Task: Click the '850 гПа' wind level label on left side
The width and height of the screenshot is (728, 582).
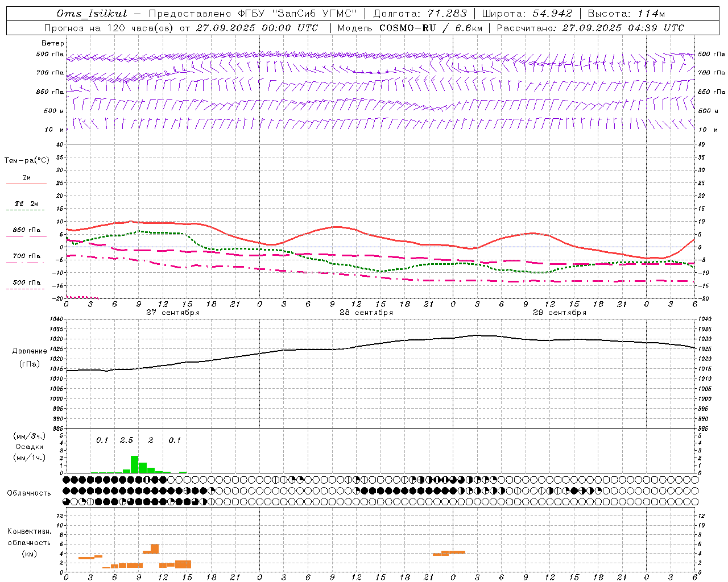Action: pos(50,92)
